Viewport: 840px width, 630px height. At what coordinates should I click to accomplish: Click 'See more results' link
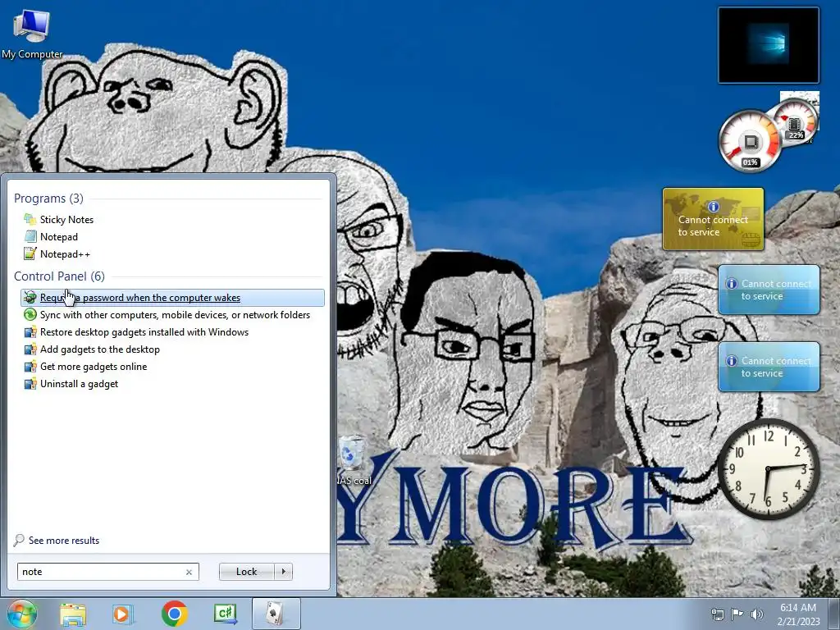click(x=64, y=541)
